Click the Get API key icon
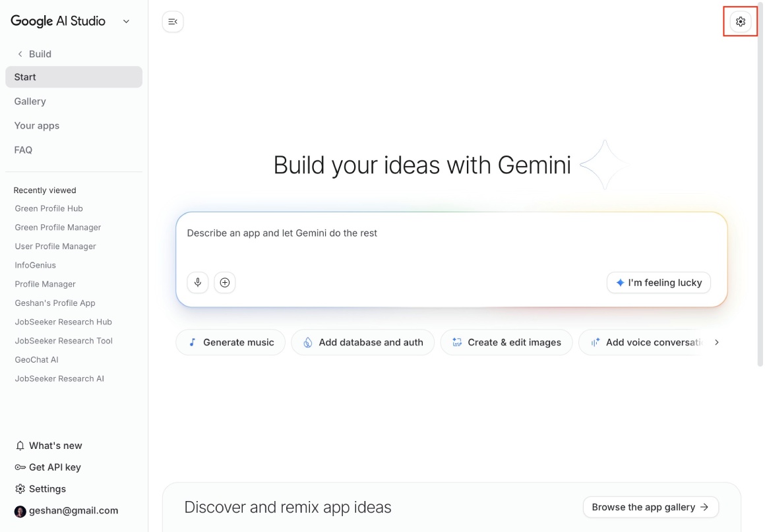This screenshot has height=532, width=765. (x=19, y=467)
